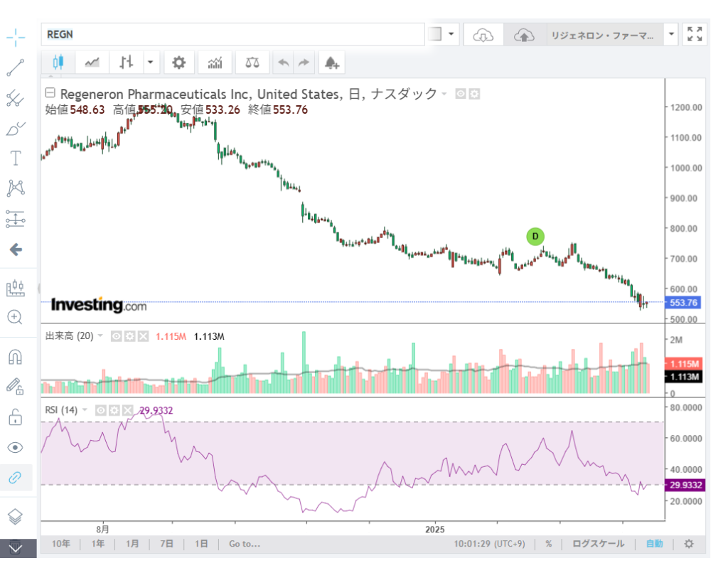The height and width of the screenshot is (563, 728).
Task: Open the 出来高 (20) indicator dropdown
Action: point(100,336)
